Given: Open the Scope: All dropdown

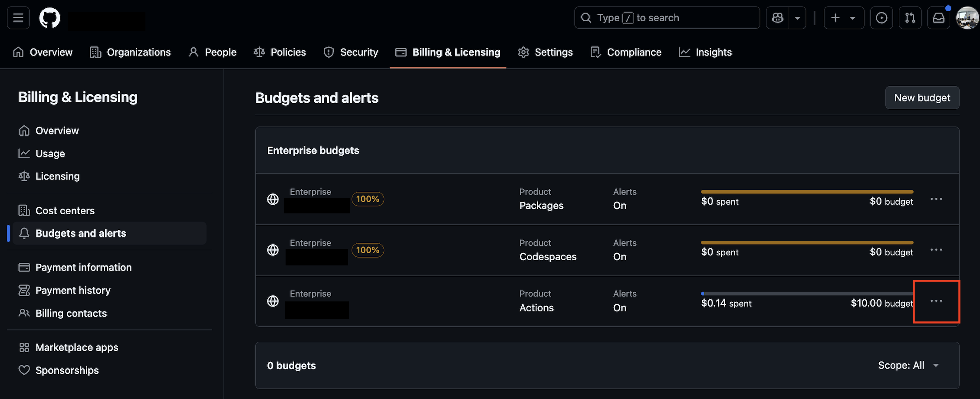Looking at the screenshot, I should coord(908,366).
